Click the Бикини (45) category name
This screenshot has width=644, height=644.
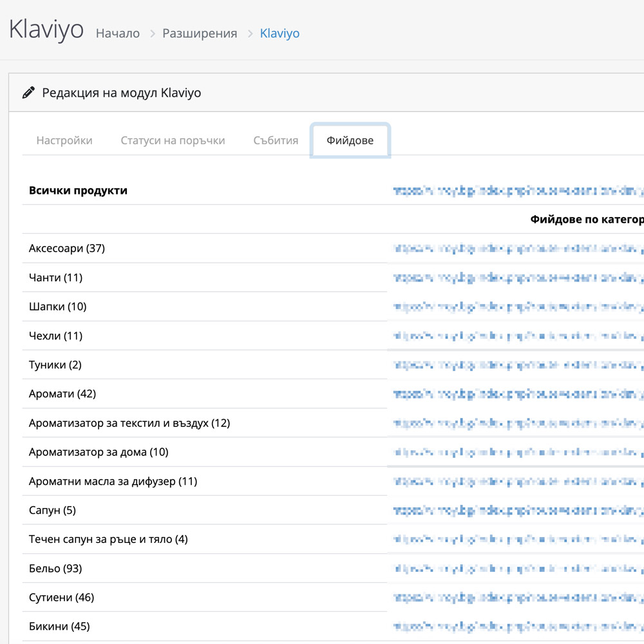pyautogui.click(x=59, y=627)
